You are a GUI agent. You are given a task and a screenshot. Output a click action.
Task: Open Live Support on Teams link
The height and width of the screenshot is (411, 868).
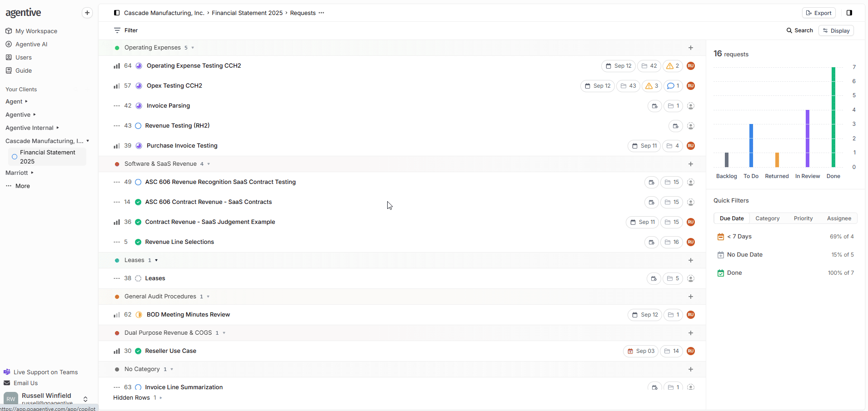coord(45,372)
